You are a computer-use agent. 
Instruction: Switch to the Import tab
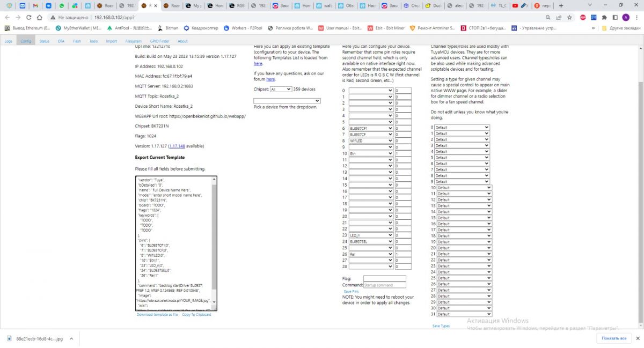click(111, 41)
